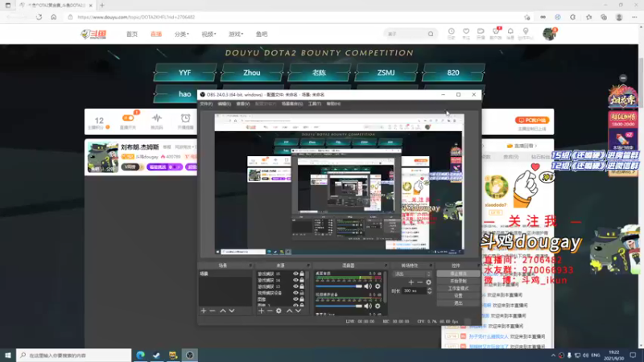This screenshot has width=644, height=362.
Task: Open Douyu watch history clock icon
Action: [452, 31]
